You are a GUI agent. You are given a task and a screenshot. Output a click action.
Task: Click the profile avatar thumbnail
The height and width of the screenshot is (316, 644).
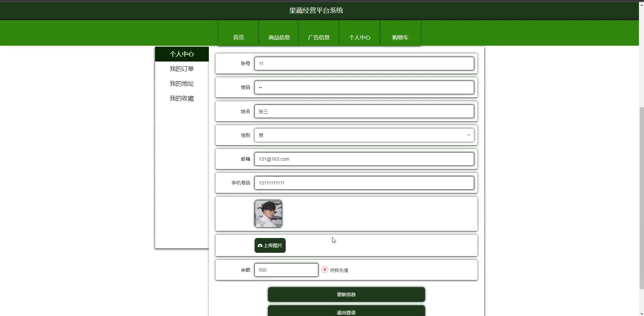click(268, 214)
